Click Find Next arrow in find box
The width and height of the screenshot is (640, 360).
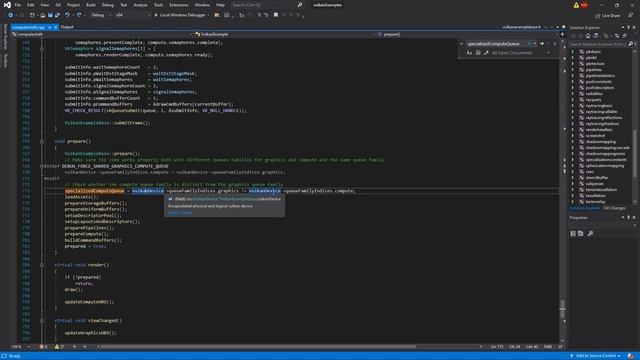point(542,44)
